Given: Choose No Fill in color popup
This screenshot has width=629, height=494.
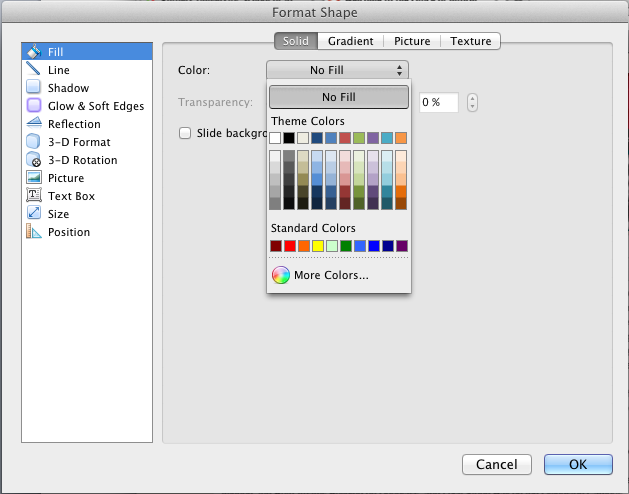Looking at the screenshot, I should [339, 97].
